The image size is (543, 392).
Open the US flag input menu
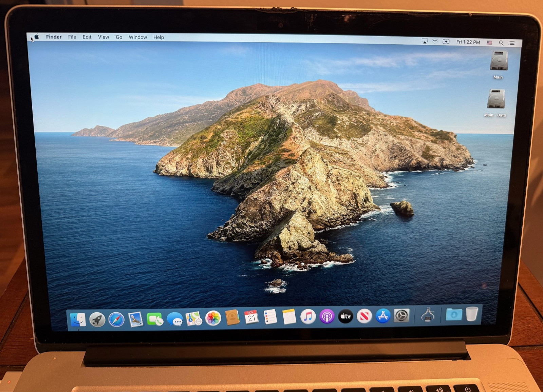(x=489, y=43)
